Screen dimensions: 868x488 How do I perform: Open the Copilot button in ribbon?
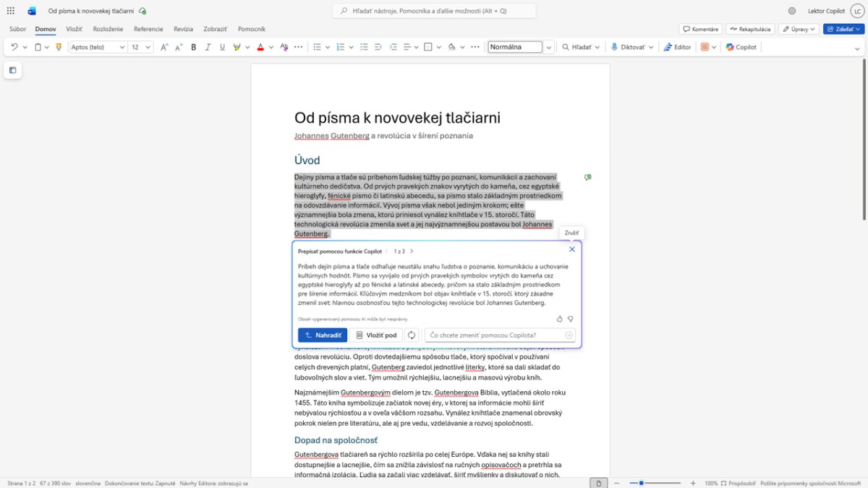(x=741, y=47)
